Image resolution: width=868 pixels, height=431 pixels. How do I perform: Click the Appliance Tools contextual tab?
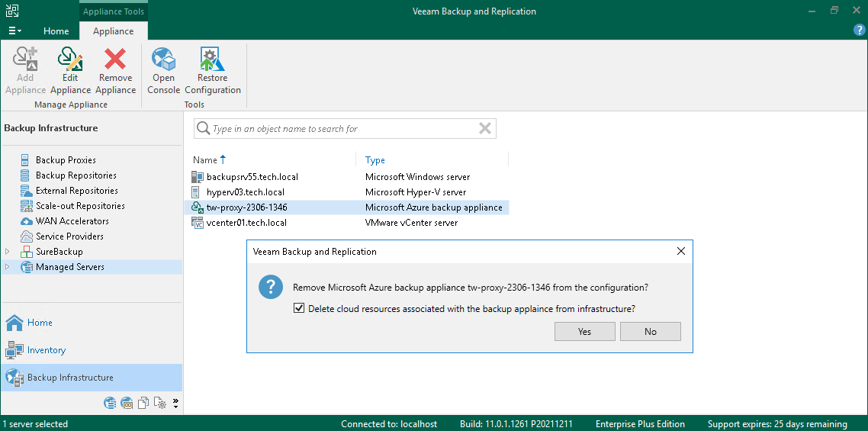114,11
